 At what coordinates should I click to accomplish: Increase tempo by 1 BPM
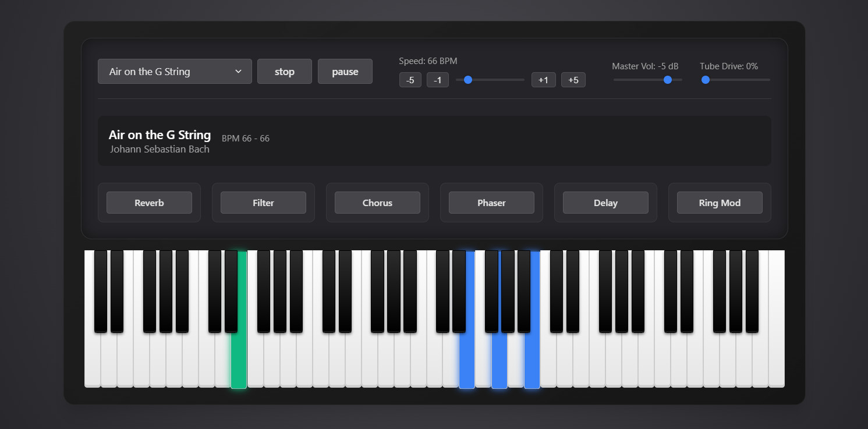pos(543,80)
